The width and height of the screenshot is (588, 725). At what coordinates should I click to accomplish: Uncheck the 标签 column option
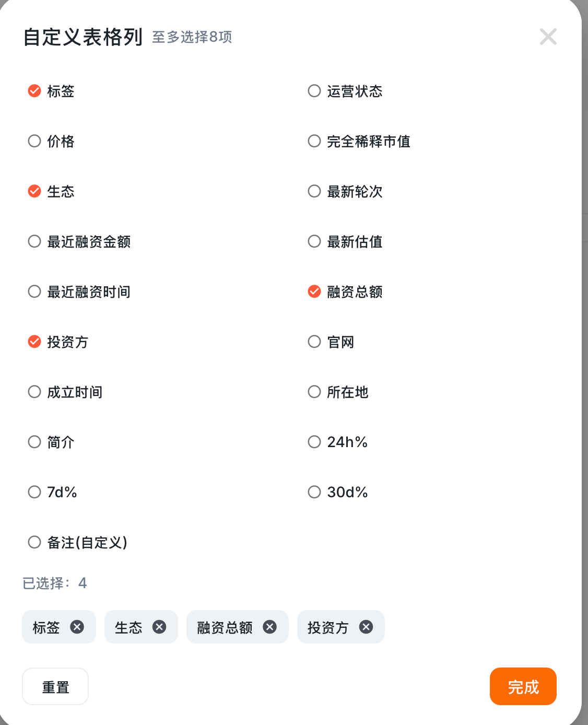(34, 91)
